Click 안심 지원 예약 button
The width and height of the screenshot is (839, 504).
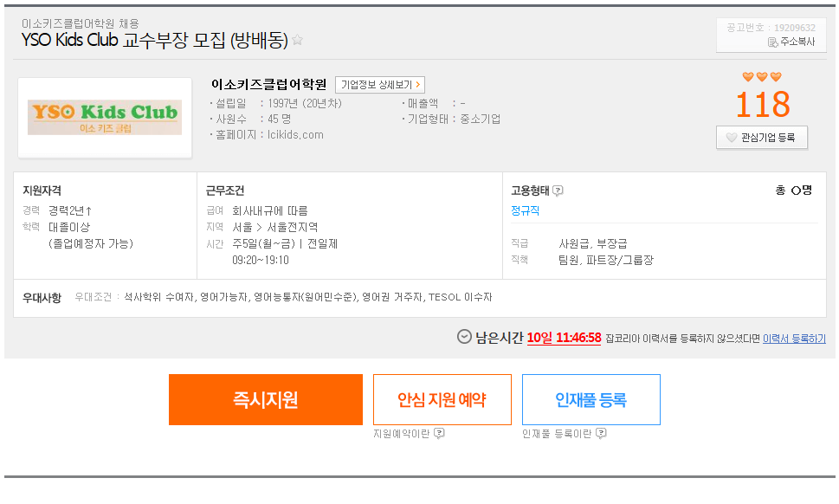(x=442, y=400)
